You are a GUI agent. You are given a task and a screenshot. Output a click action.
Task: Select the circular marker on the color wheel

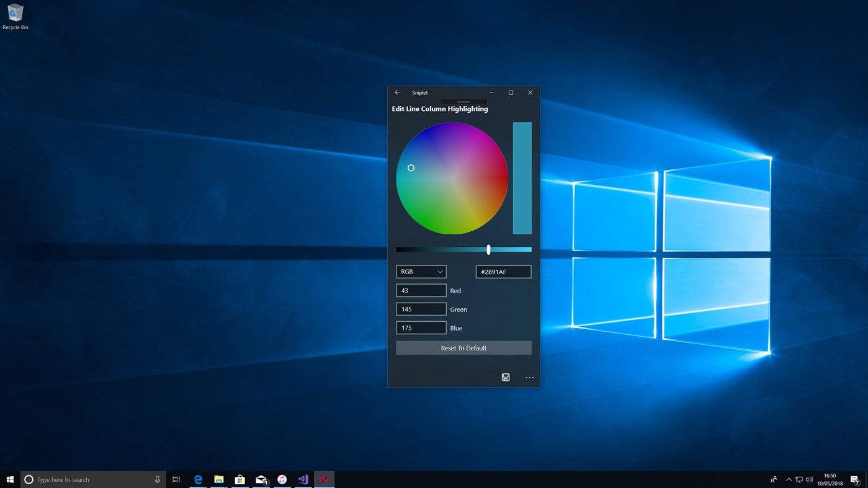[x=411, y=168]
